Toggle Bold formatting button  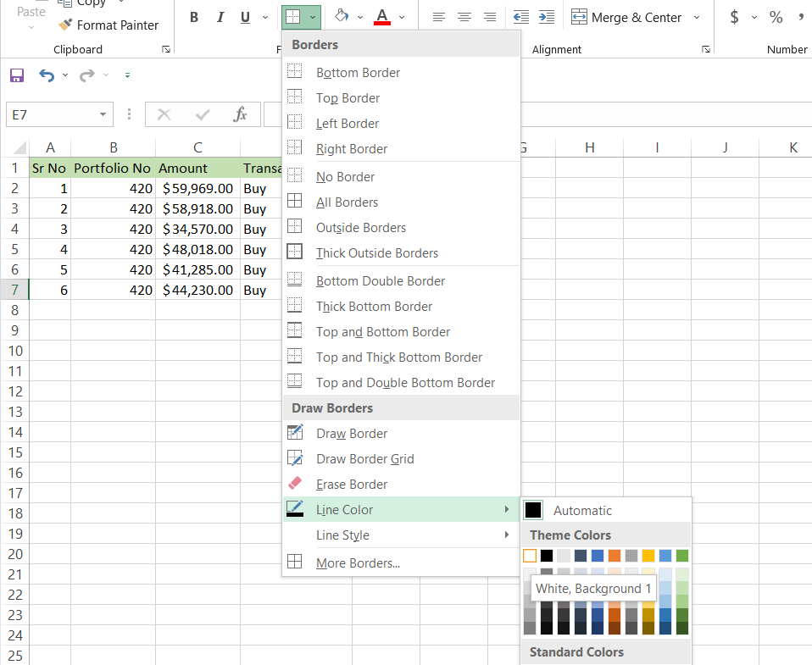pyautogui.click(x=194, y=18)
